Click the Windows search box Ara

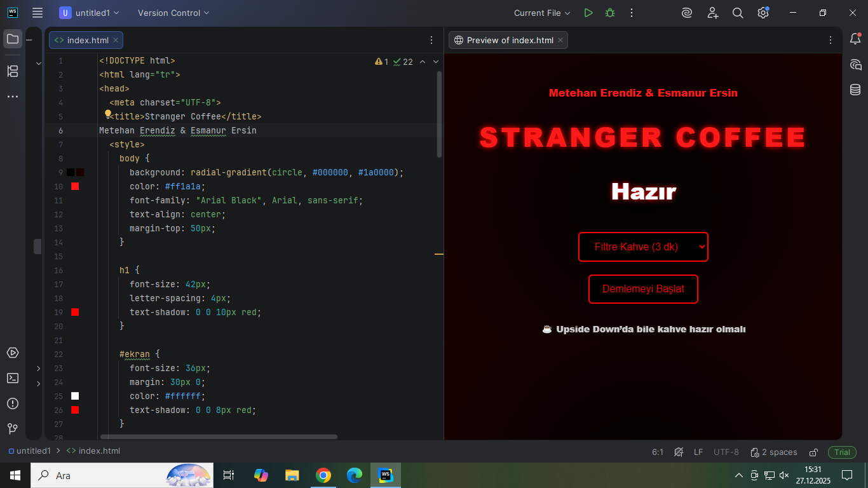[121, 475]
